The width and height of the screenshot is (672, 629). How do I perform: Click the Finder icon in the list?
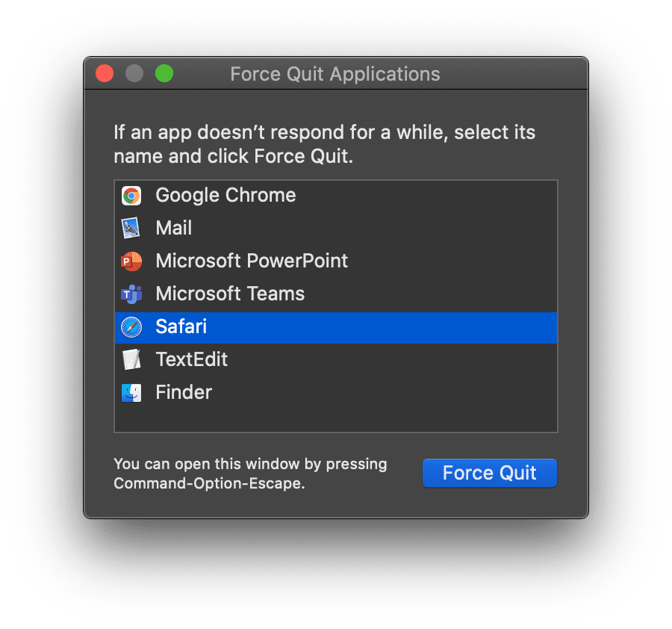click(x=132, y=392)
